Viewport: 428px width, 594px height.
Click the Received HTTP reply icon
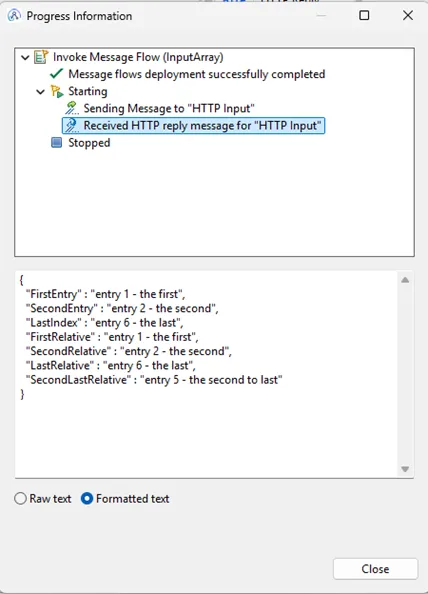71,125
